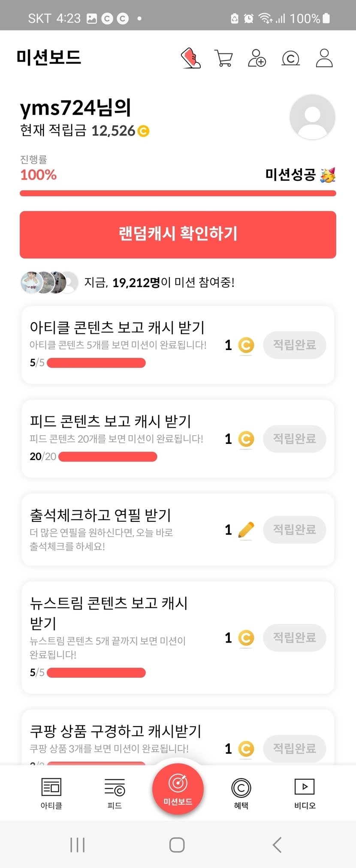The width and height of the screenshot is (356, 868).
Task: Click the overall mission progress bar
Action: click(x=178, y=193)
